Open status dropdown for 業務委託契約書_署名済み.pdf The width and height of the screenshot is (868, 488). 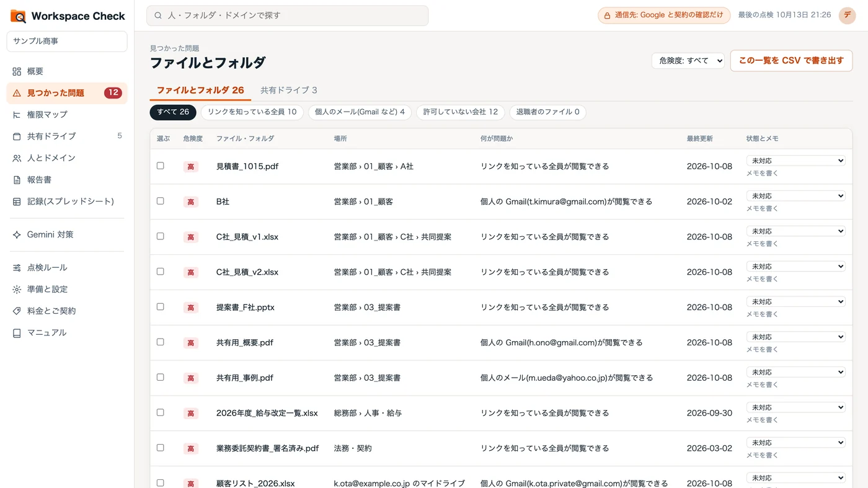[x=796, y=443]
